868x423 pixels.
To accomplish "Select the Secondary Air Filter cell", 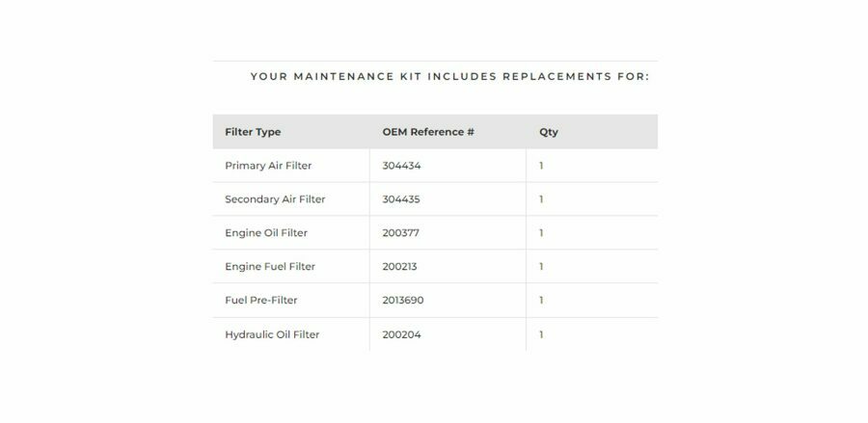I will (x=275, y=199).
